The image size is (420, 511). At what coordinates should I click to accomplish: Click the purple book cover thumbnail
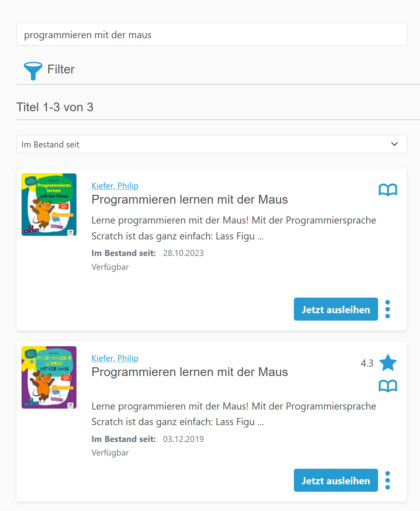point(49,377)
